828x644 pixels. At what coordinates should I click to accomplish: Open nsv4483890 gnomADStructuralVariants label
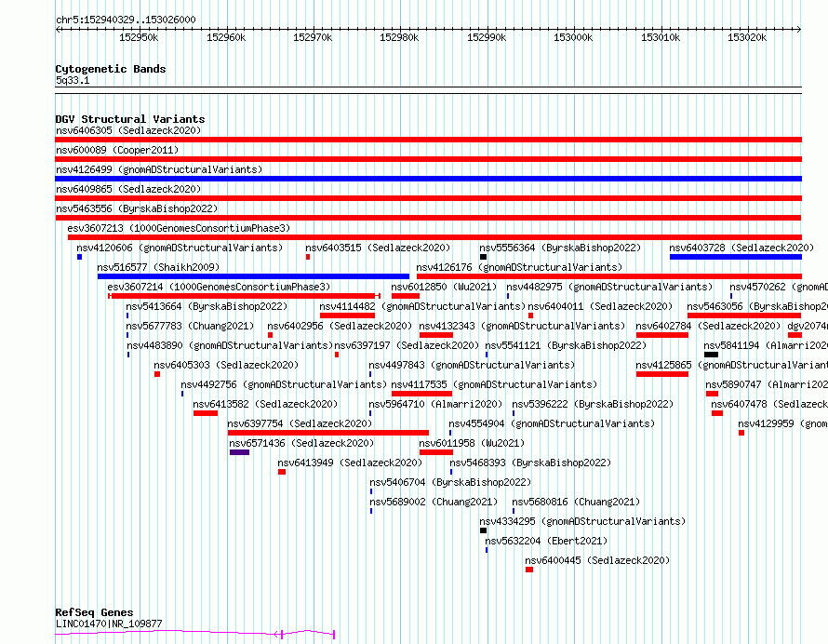[230, 345]
